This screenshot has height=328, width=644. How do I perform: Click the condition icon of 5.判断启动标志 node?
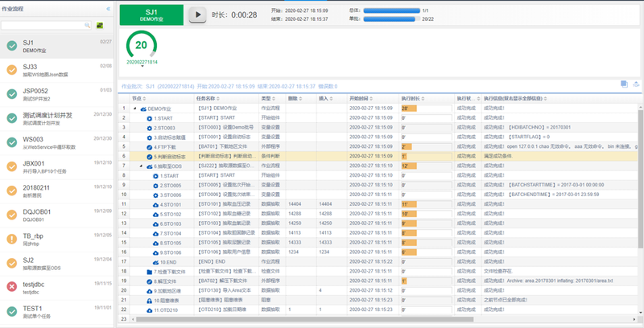pos(150,157)
